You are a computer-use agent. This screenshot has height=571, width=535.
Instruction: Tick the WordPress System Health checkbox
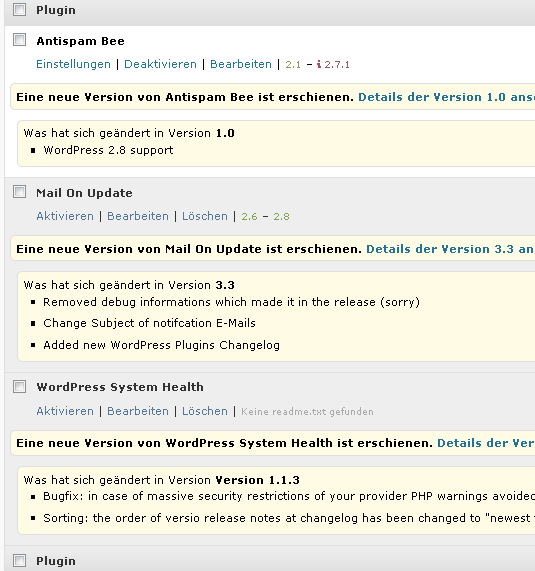click(19, 386)
